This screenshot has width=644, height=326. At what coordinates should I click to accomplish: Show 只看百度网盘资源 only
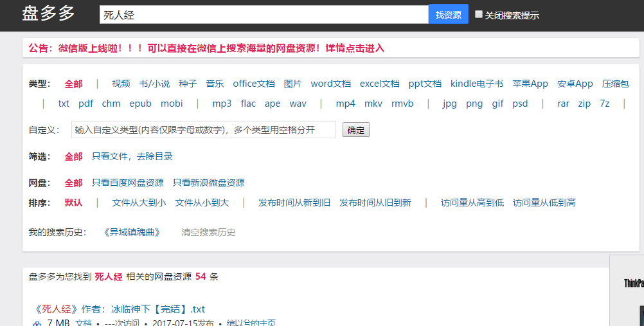click(128, 183)
